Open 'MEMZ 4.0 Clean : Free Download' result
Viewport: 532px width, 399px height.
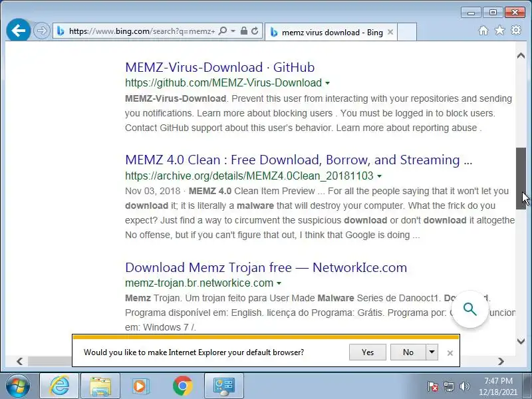[299, 160]
